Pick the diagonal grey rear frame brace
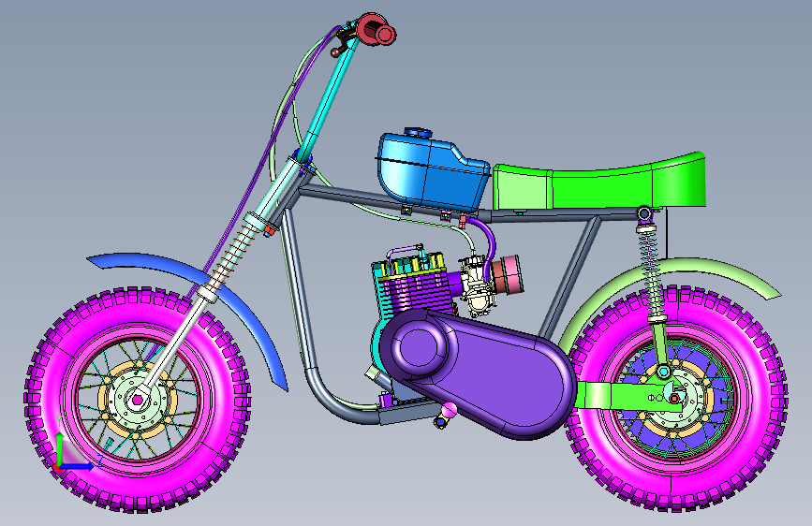Image resolution: width=812 pixels, height=526 pixels. click(570, 277)
